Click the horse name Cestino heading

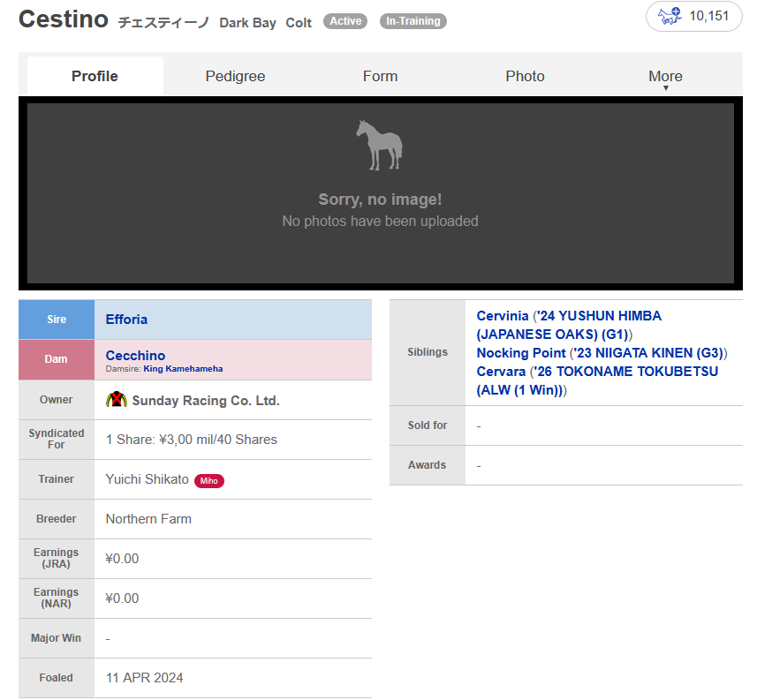pos(64,19)
